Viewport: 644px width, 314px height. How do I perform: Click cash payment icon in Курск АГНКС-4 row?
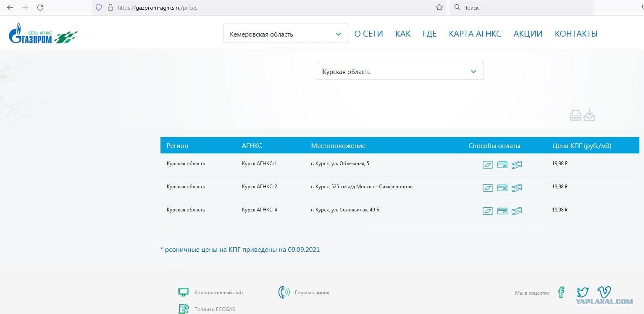tap(517, 211)
